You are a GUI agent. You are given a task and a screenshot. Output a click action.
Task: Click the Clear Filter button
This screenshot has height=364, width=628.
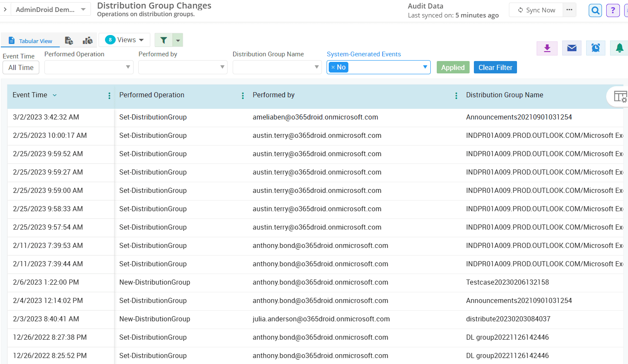tap(495, 67)
